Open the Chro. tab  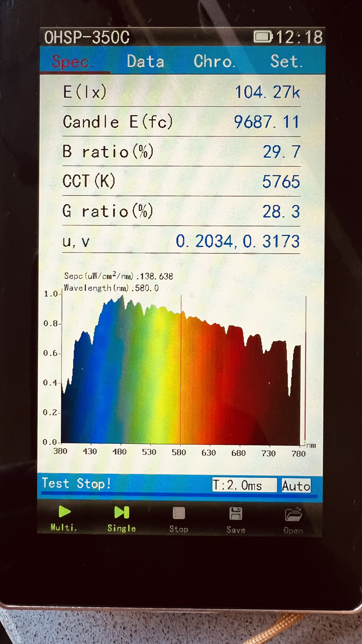point(214,61)
